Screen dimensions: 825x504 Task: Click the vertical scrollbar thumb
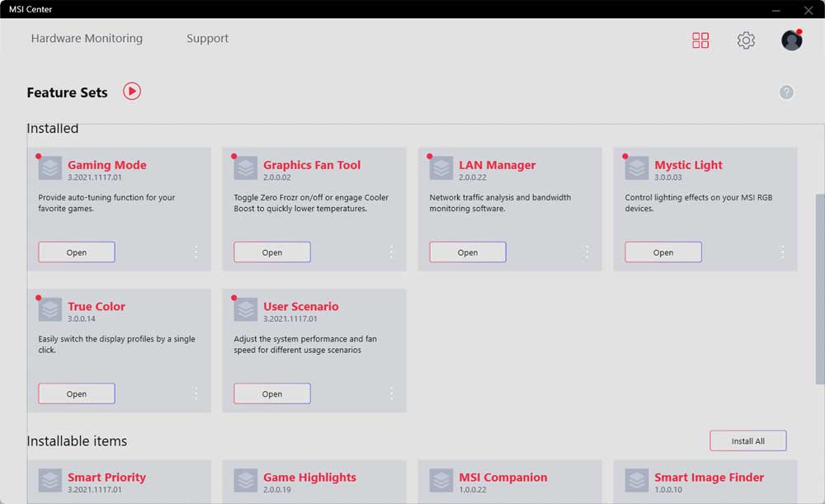click(x=820, y=289)
